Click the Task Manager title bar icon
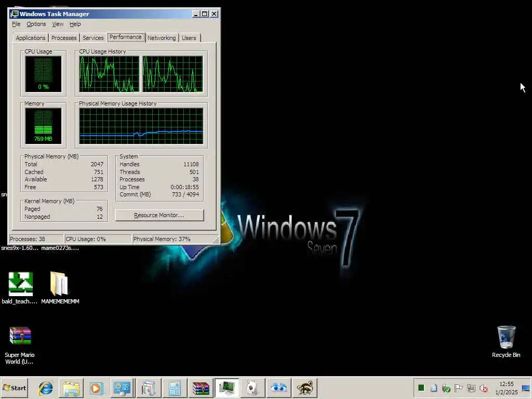532x399 pixels. click(14, 14)
